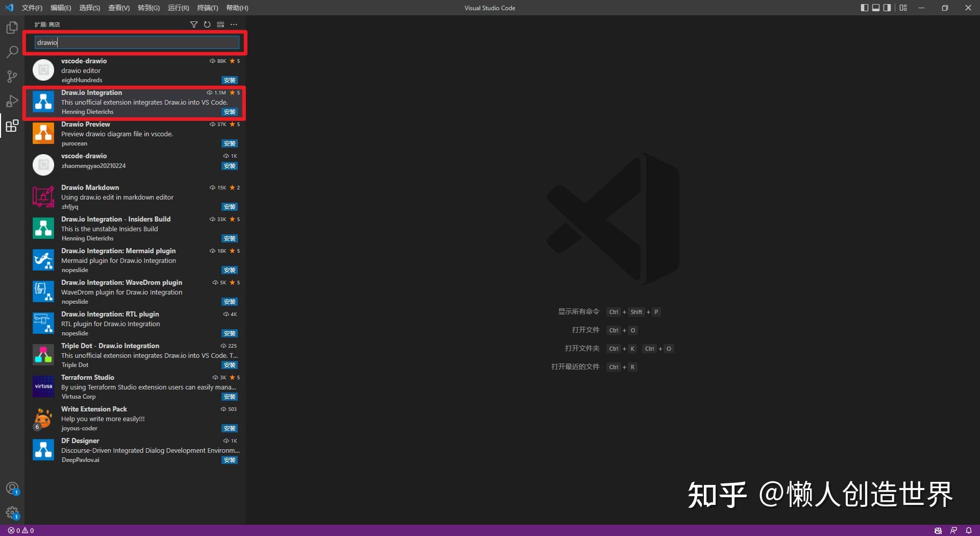This screenshot has height=536, width=980.
Task: Open the Customize Layout dropdown
Action: [x=902, y=8]
